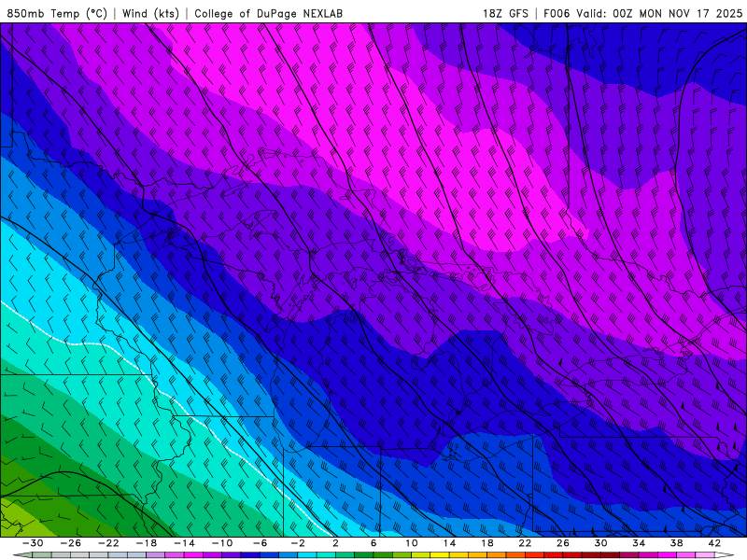Click the '850mb Temp (°C)' title text
The width and height of the screenshot is (747, 560).
tap(57, 13)
